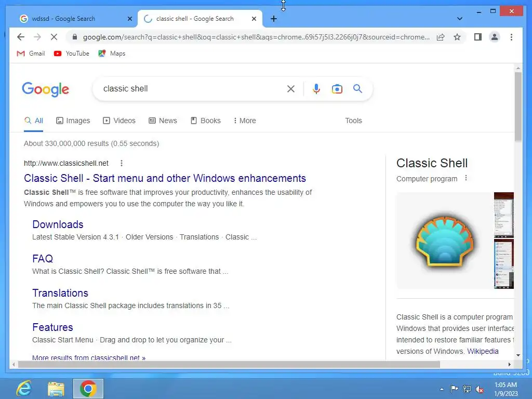
Task: Open the Action Center flag icon
Action: 454,389
